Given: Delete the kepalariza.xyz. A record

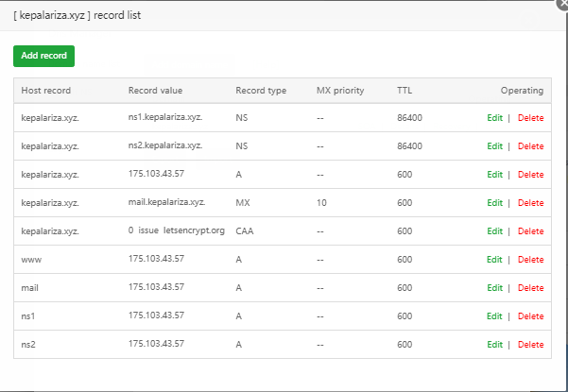Looking at the screenshot, I should click(530, 175).
